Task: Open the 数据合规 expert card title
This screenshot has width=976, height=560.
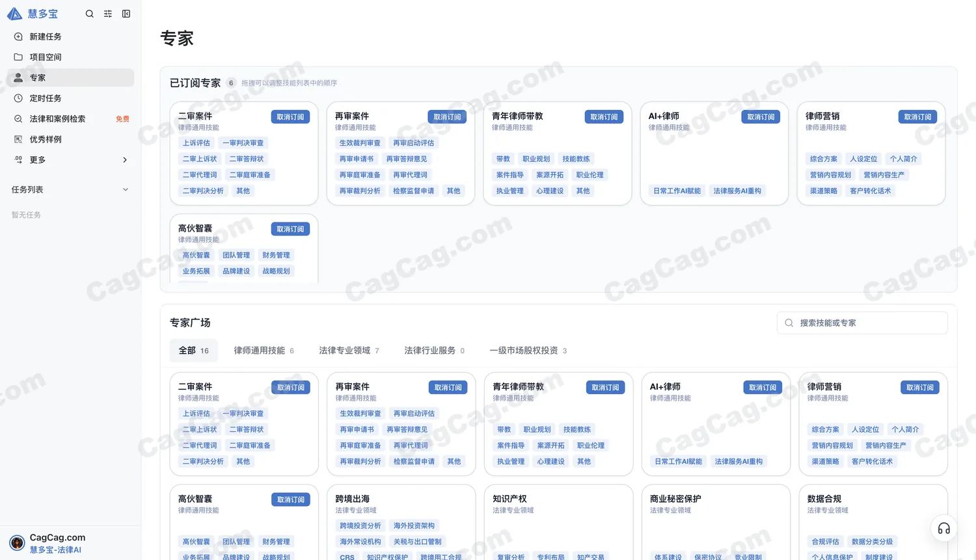Action: [x=824, y=499]
